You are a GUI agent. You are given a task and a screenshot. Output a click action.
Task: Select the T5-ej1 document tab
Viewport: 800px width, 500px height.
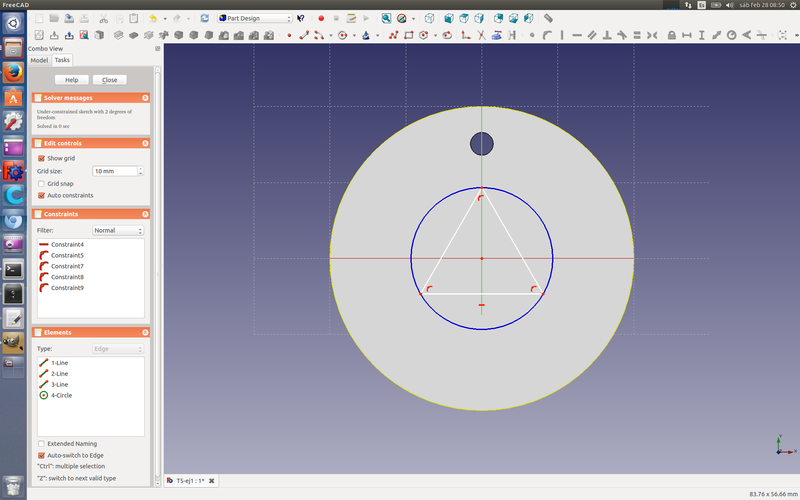point(190,481)
